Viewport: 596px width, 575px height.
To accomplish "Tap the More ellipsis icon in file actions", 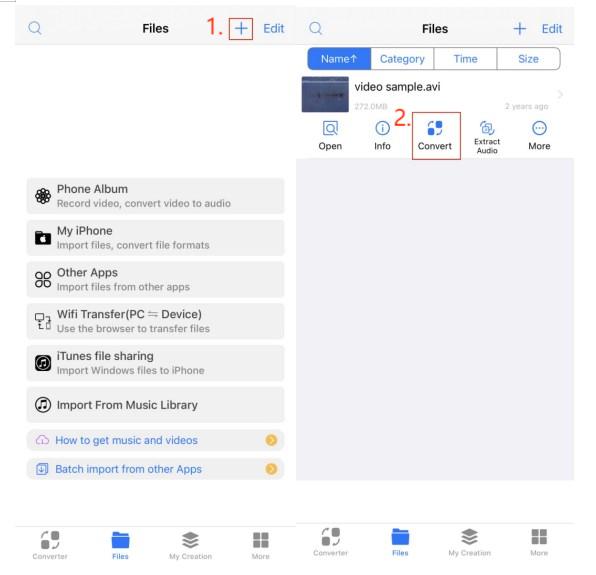I will tap(539, 128).
